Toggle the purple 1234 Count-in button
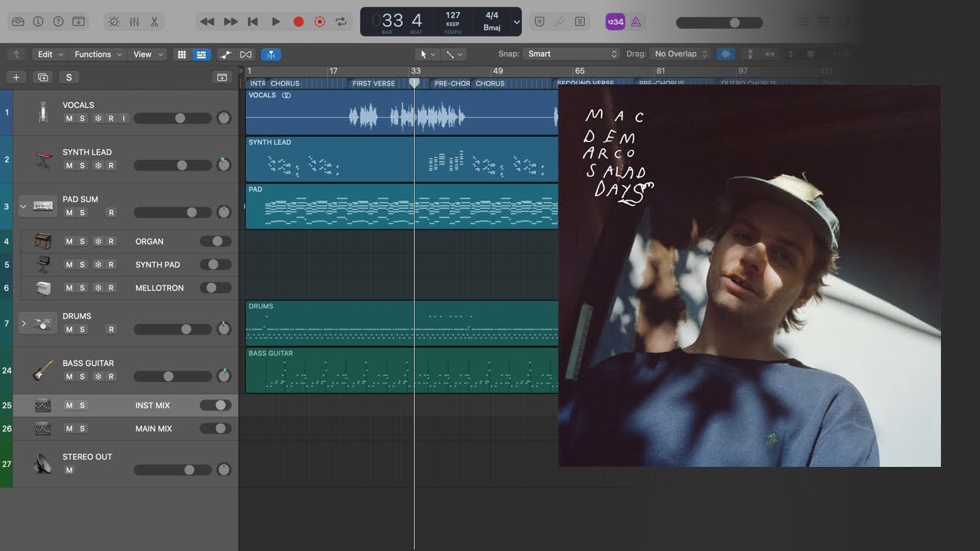This screenshot has width=980, height=551. pyautogui.click(x=615, y=21)
